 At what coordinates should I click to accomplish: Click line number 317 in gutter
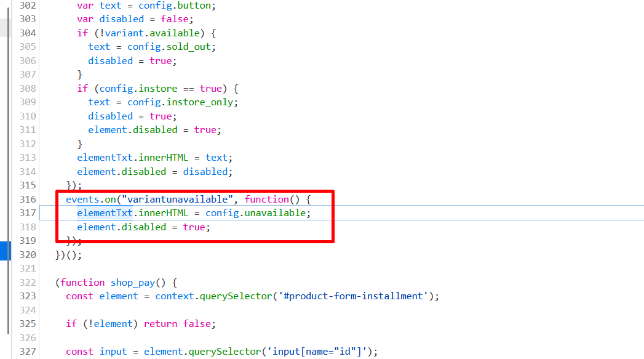point(28,213)
